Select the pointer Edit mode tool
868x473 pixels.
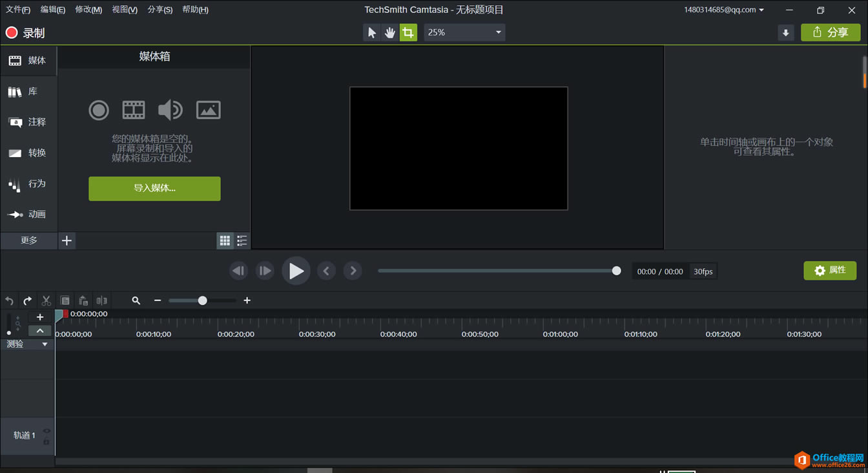pos(372,32)
